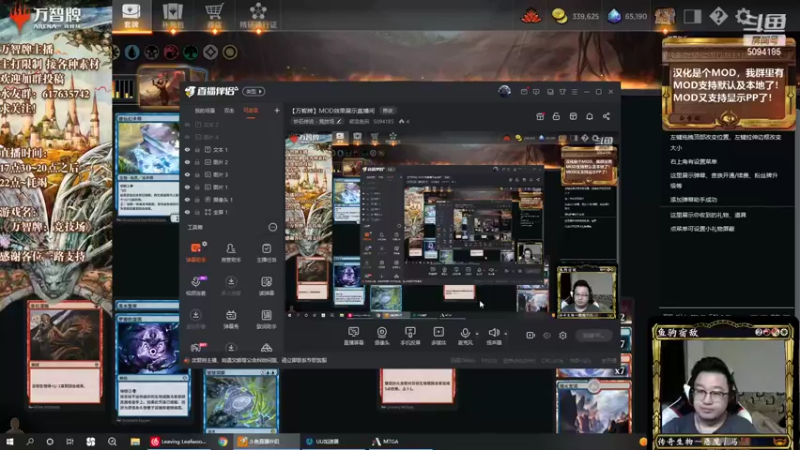Open the download tool in third toolbox row
The width and height of the screenshot is (800, 450).
click(196, 319)
